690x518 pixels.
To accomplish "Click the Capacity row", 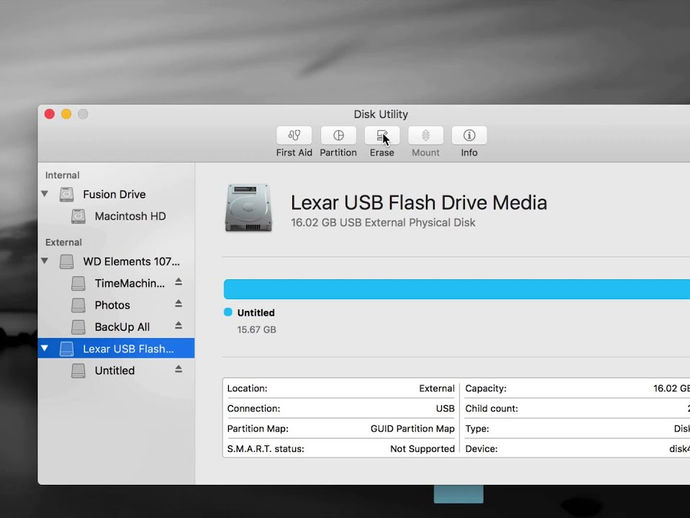I will point(577,388).
